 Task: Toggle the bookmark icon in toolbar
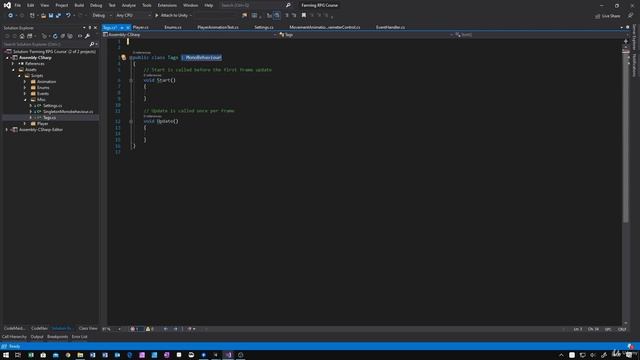pyautogui.click(x=304, y=16)
